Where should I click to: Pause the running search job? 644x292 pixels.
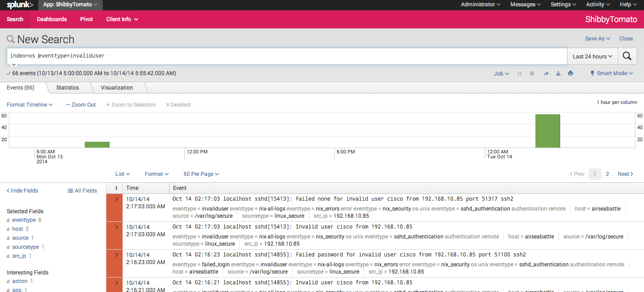pyautogui.click(x=520, y=73)
